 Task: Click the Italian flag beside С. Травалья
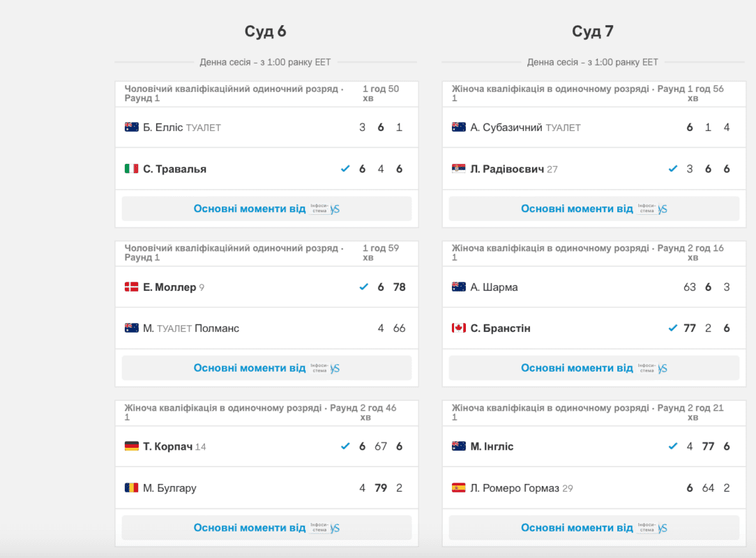(x=131, y=169)
